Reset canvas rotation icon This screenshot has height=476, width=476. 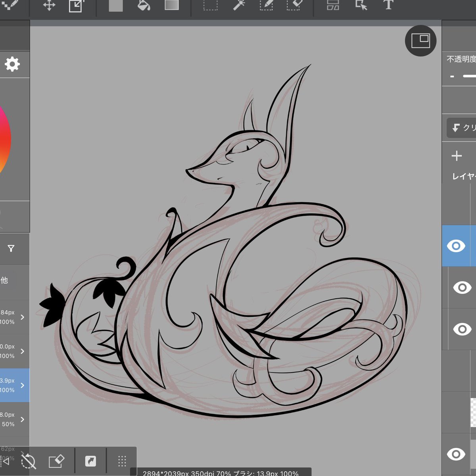pos(28,461)
